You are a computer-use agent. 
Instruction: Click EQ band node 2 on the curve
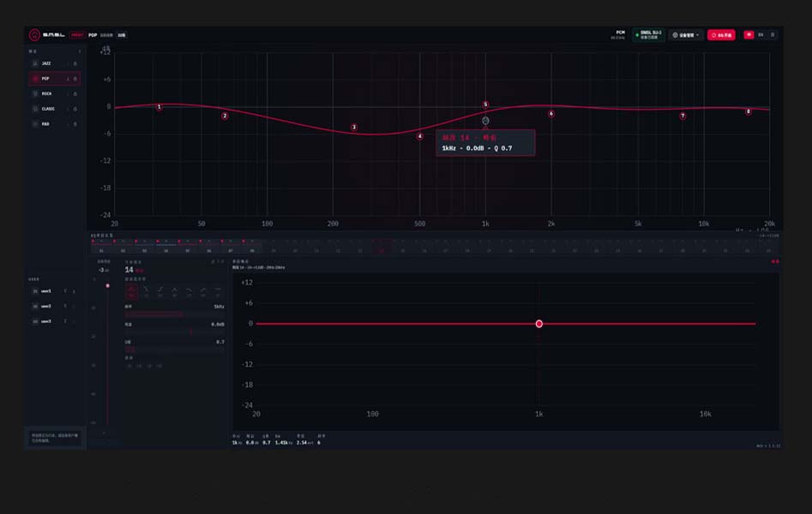click(225, 116)
